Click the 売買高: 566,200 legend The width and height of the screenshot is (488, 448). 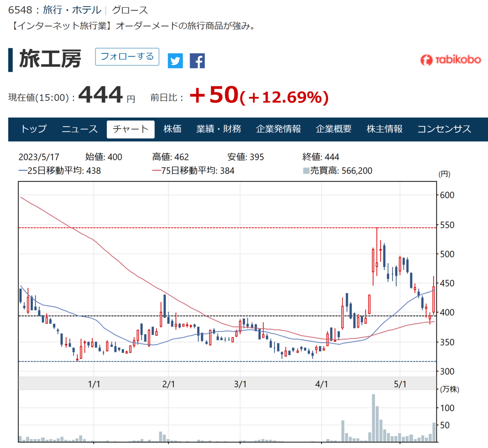click(x=338, y=171)
